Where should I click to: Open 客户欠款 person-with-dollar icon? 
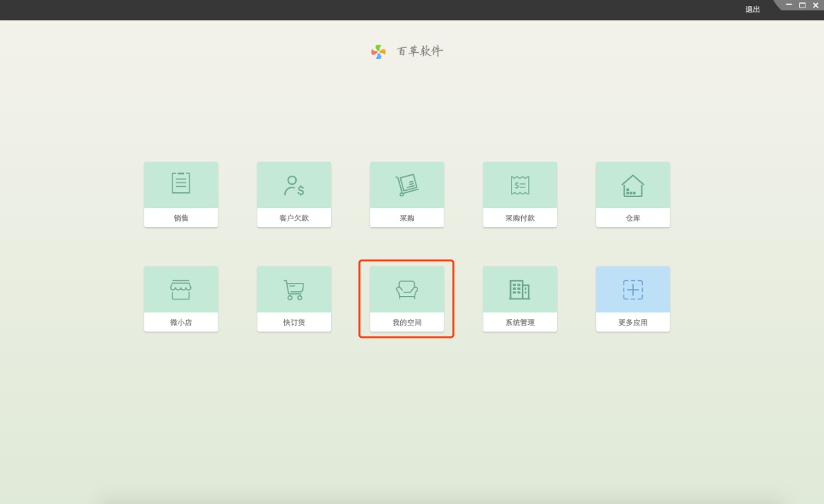[294, 185]
